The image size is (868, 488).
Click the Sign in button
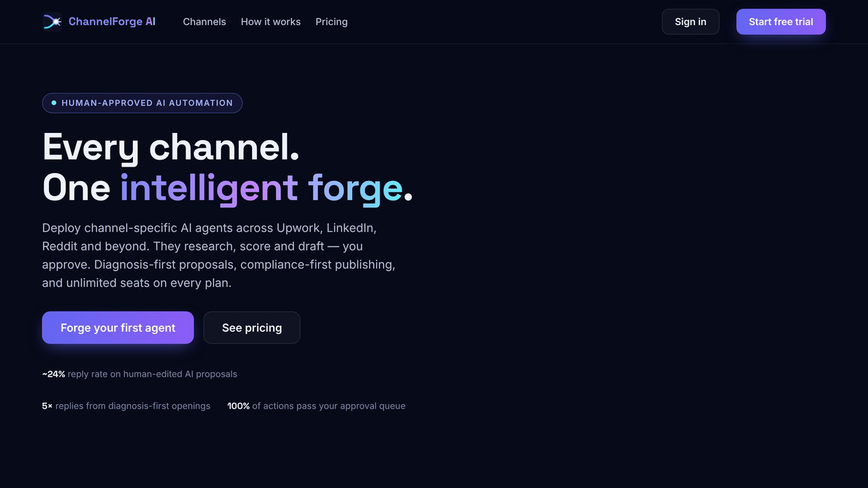pos(690,22)
